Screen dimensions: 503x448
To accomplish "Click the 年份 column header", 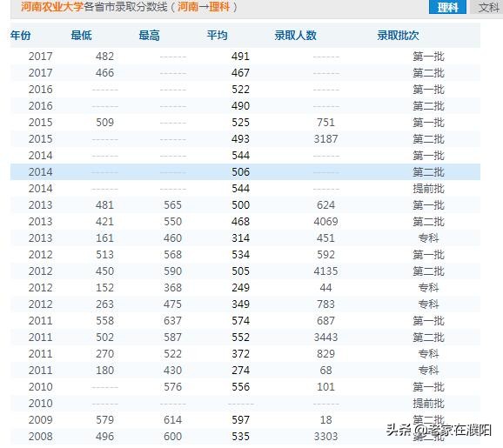I will tap(20, 36).
